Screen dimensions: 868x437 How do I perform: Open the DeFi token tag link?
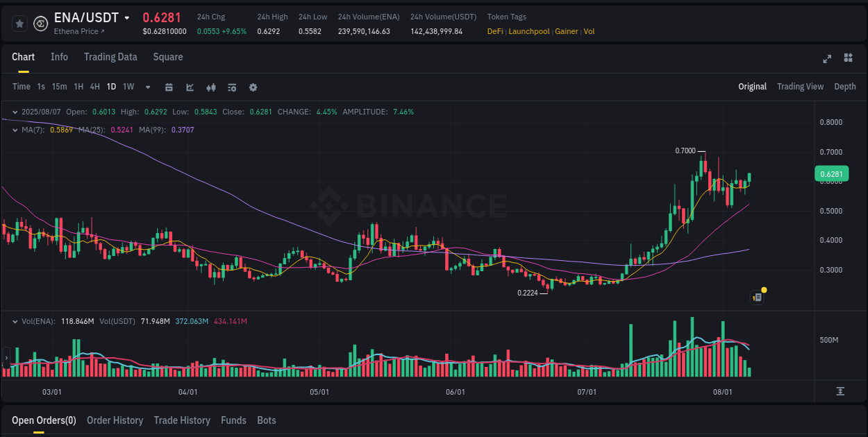pyautogui.click(x=494, y=31)
